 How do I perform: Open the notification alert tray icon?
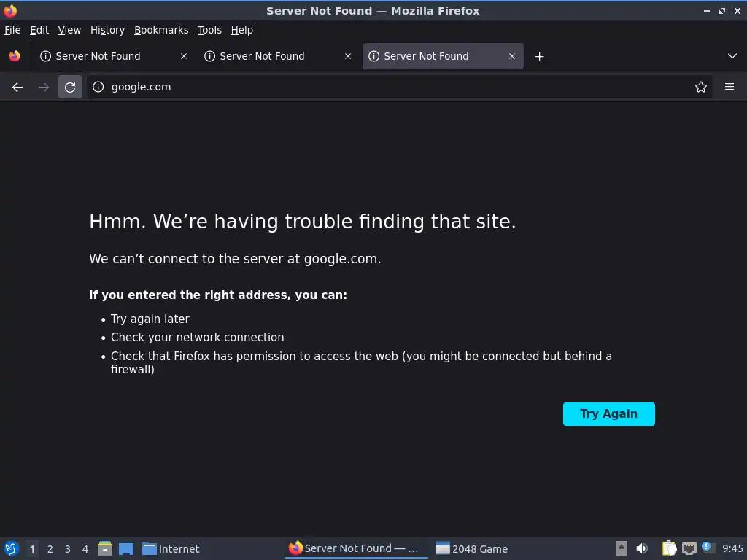click(x=707, y=548)
